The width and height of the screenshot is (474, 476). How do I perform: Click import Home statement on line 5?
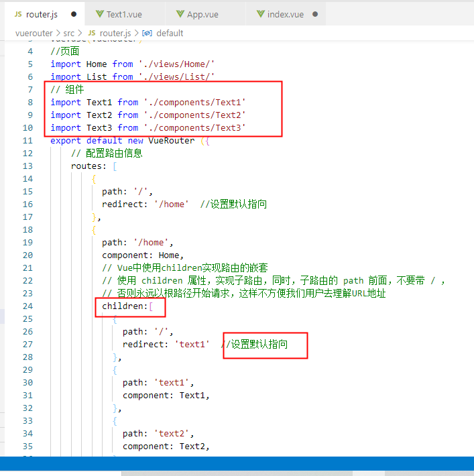tap(132, 64)
